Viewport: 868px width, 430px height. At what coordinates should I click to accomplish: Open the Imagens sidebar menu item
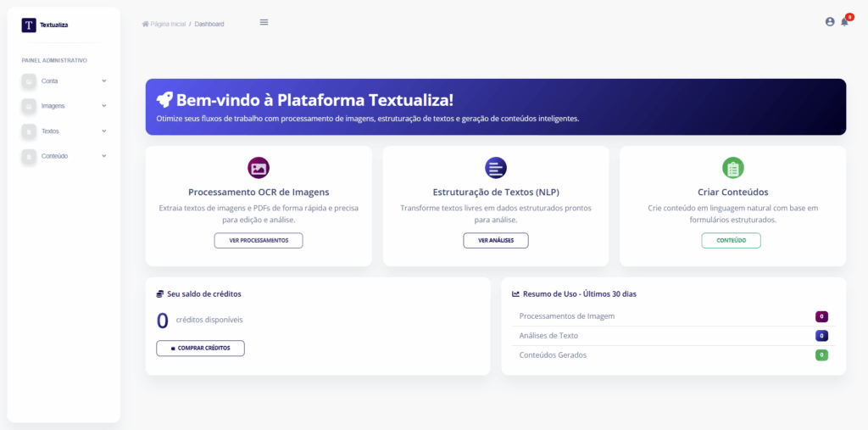pos(64,106)
